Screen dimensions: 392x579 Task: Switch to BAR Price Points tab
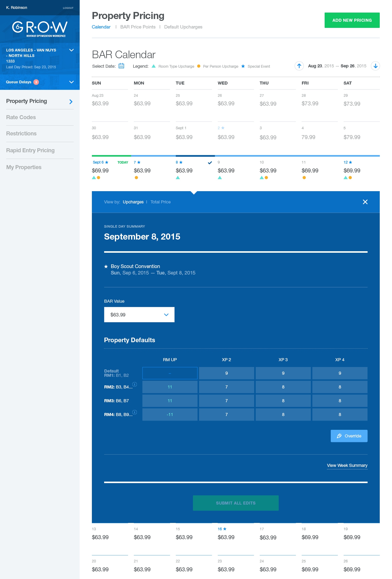pyautogui.click(x=138, y=27)
